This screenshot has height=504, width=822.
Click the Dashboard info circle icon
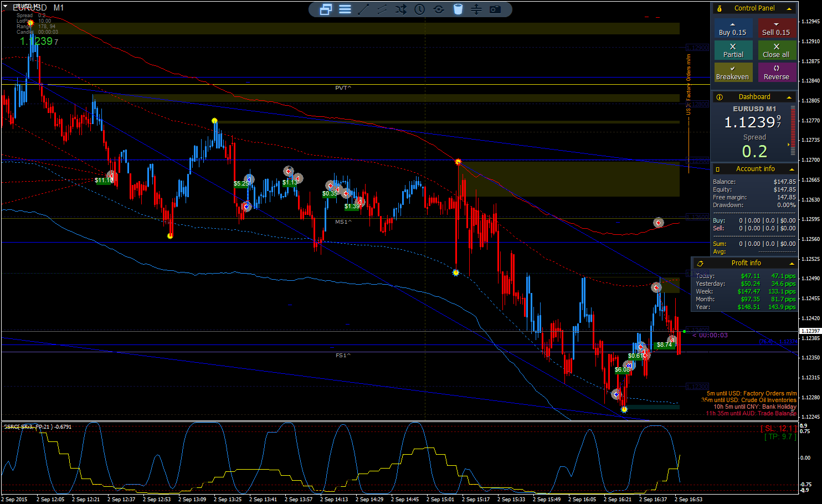720,97
